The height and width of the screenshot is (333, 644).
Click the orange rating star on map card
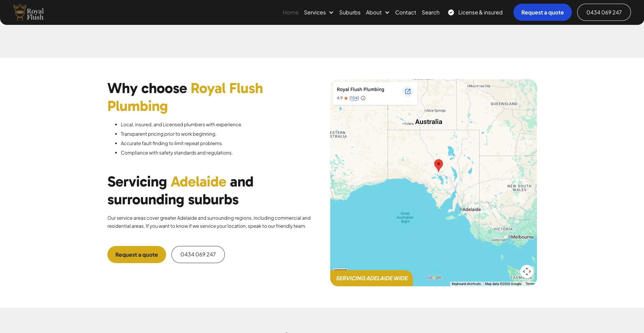(x=346, y=98)
